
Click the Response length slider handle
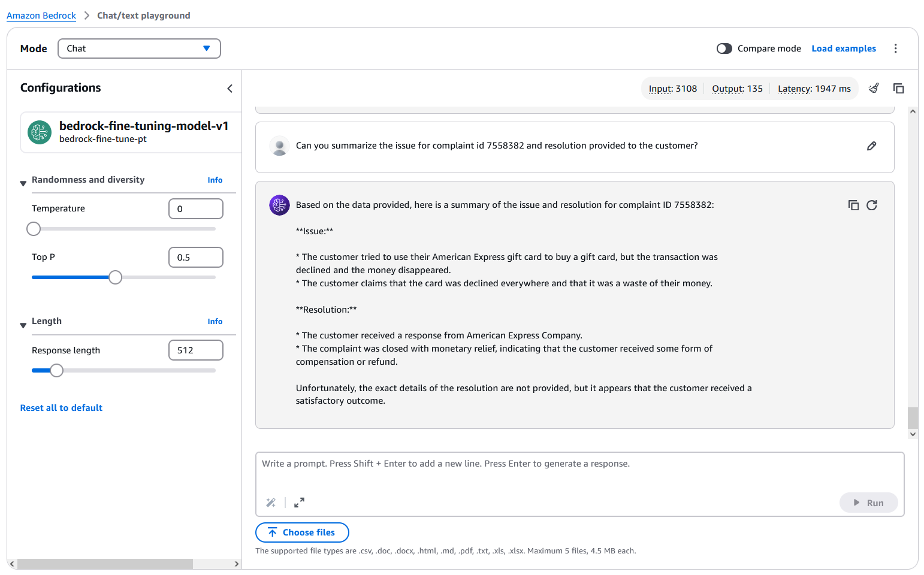coord(56,371)
